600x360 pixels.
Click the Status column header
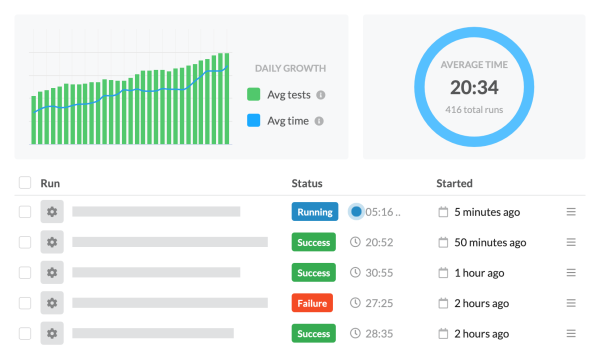307,183
